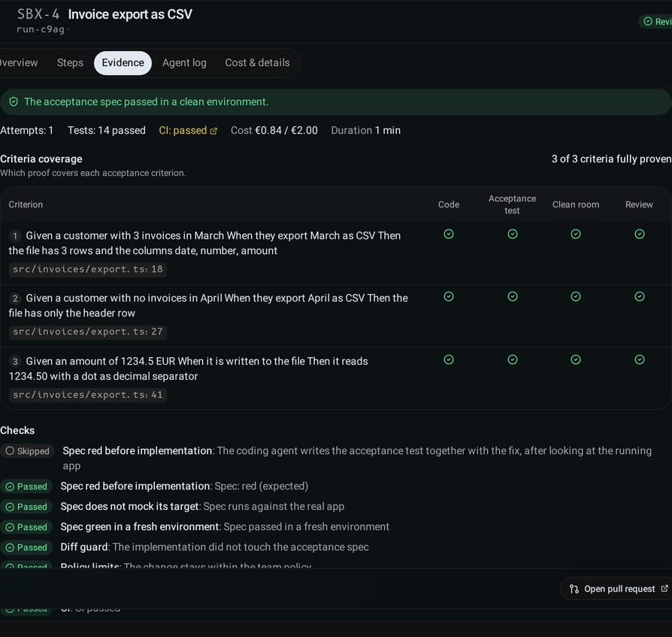Click the Criterion column header

[26, 205]
